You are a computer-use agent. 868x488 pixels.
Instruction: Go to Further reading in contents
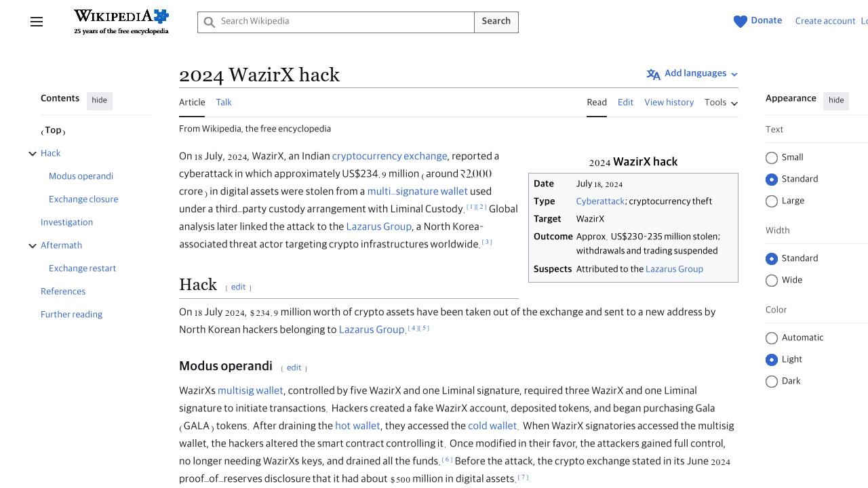(x=71, y=314)
